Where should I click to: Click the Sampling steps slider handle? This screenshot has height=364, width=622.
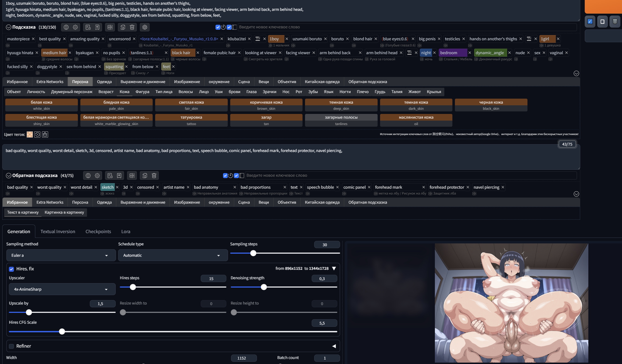click(253, 253)
